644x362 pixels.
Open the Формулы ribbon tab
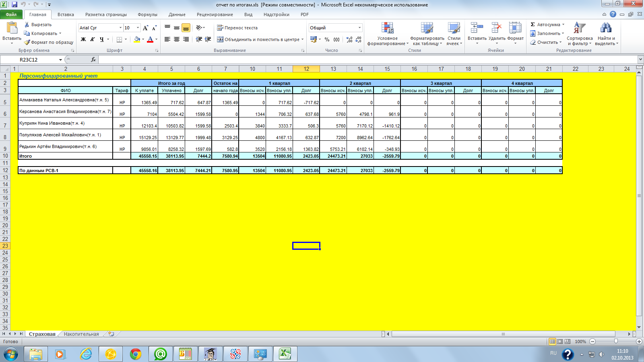click(x=147, y=14)
